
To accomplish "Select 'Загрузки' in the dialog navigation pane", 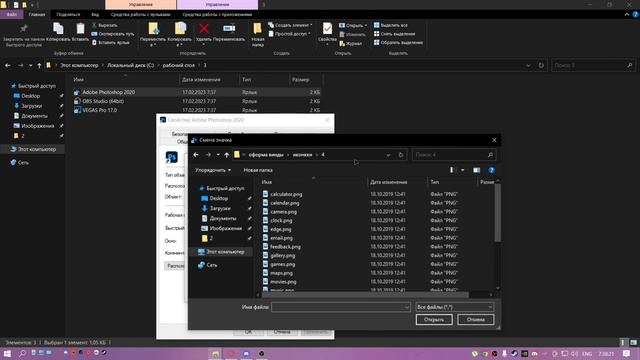I will [220, 208].
